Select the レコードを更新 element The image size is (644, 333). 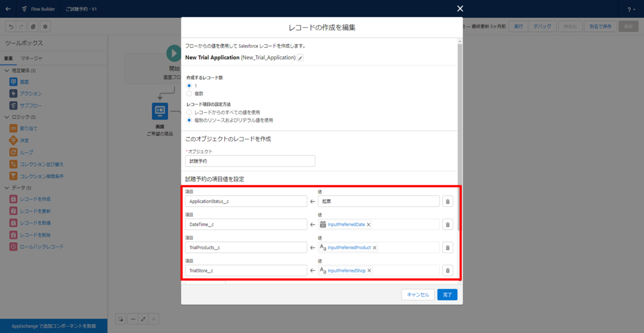tap(30, 211)
